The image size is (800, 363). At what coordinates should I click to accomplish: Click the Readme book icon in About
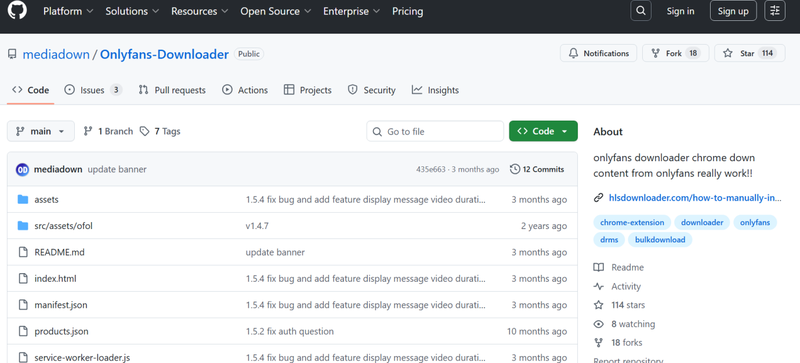(x=598, y=268)
